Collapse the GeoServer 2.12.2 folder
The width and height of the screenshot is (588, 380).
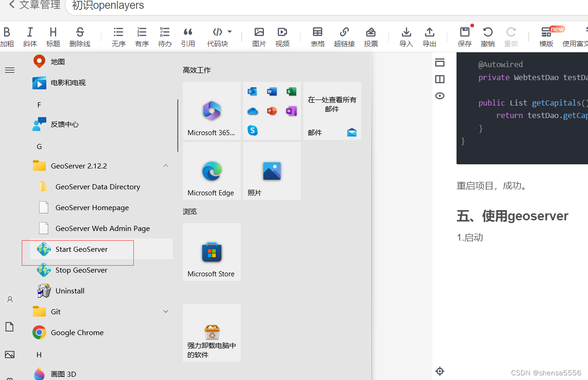coord(166,166)
